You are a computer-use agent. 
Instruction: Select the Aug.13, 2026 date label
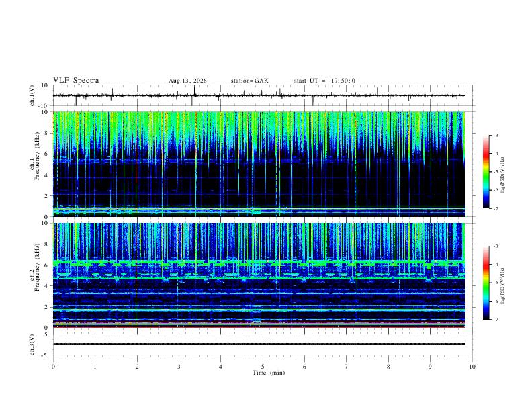point(187,81)
